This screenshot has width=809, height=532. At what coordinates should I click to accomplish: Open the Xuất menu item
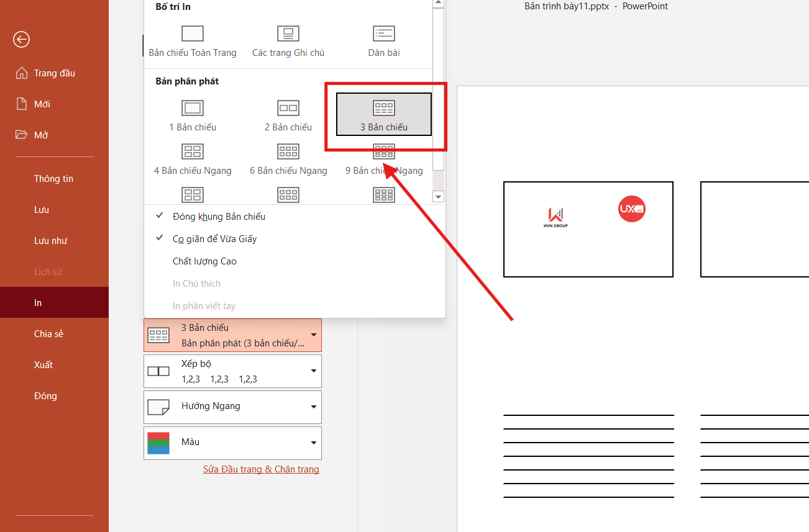point(43,364)
